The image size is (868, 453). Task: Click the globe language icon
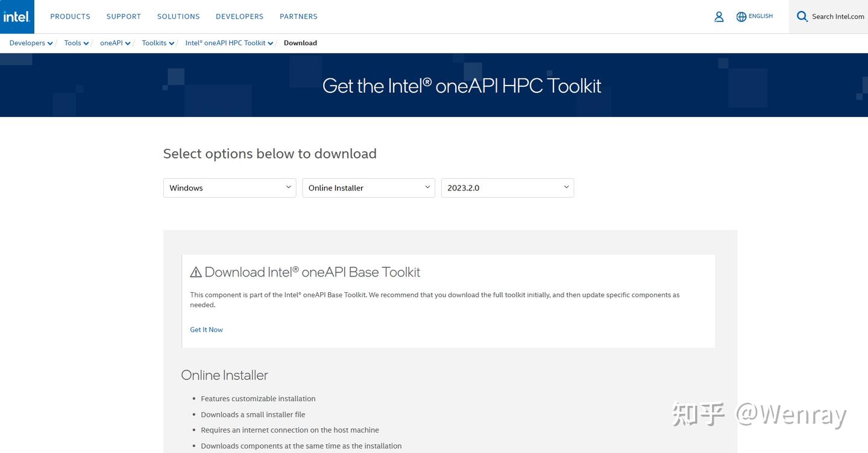click(741, 16)
